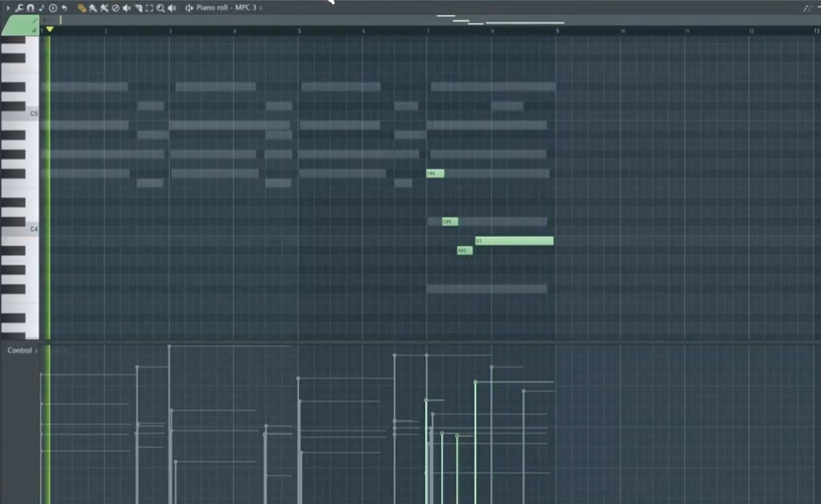Select the Draw pencil tool
Viewport: 821px width, 504px height.
click(82, 8)
